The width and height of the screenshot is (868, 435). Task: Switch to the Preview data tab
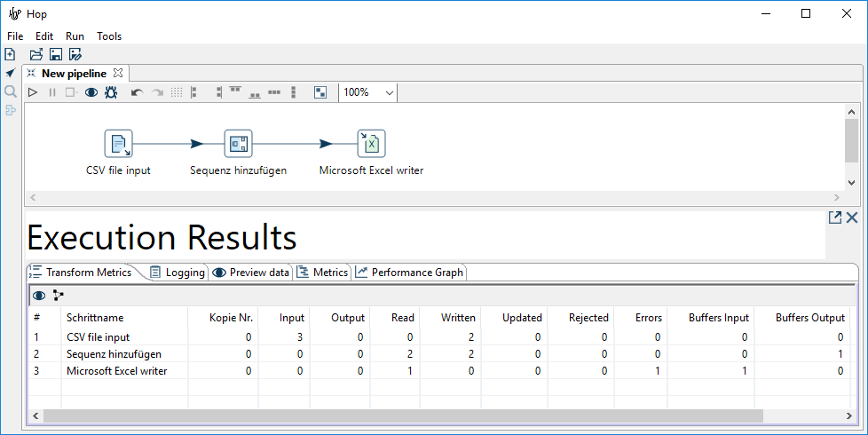click(251, 273)
